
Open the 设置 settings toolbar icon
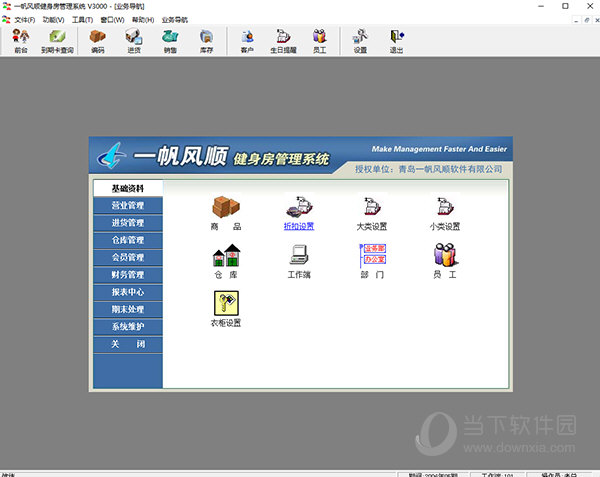(x=360, y=41)
